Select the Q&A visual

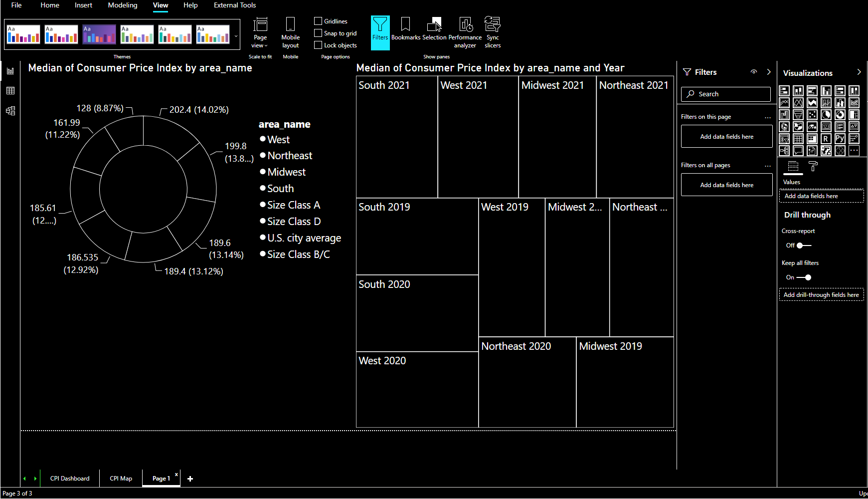pos(798,151)
